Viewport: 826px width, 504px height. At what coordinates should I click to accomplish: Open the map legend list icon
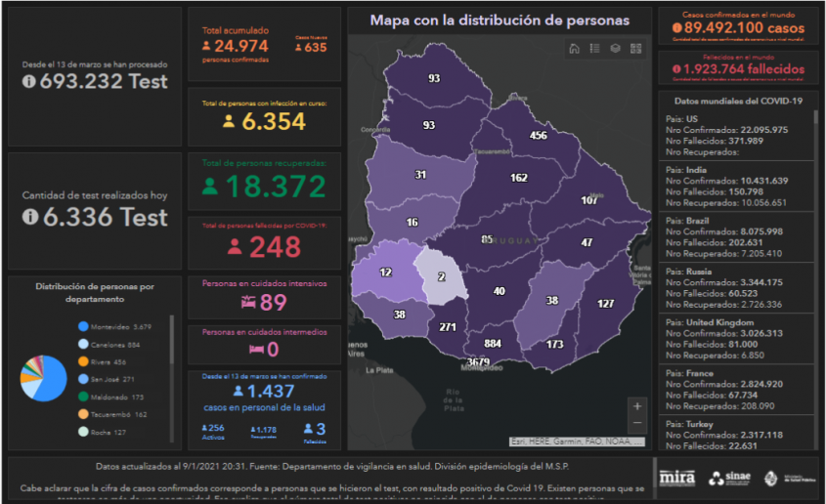coord(594,48)
